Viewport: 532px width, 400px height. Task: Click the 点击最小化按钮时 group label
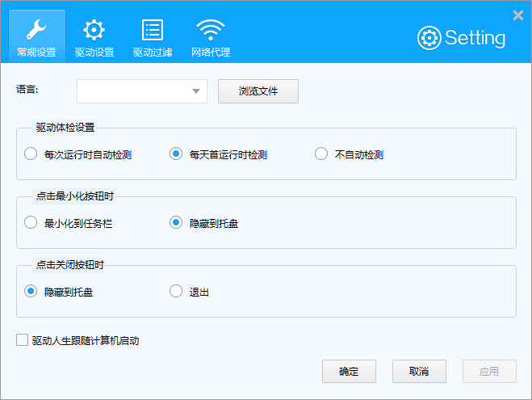[x=74, y=196]
